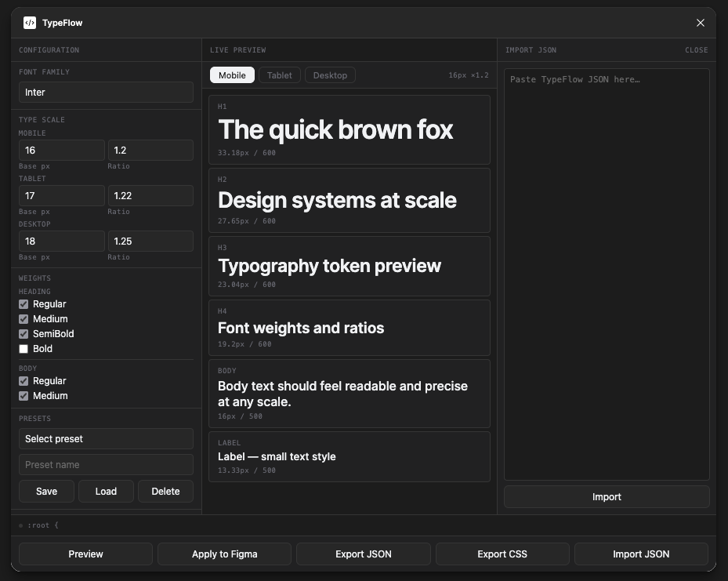Click the Tablet base px field showing 17
728x581 pixels.
click(x=62, y=196)
